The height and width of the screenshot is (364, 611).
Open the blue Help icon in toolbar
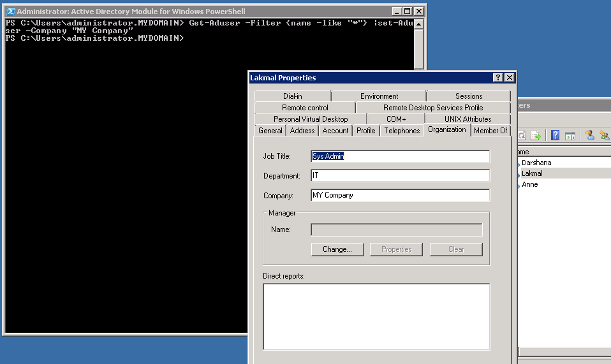(x=556, y=136)
